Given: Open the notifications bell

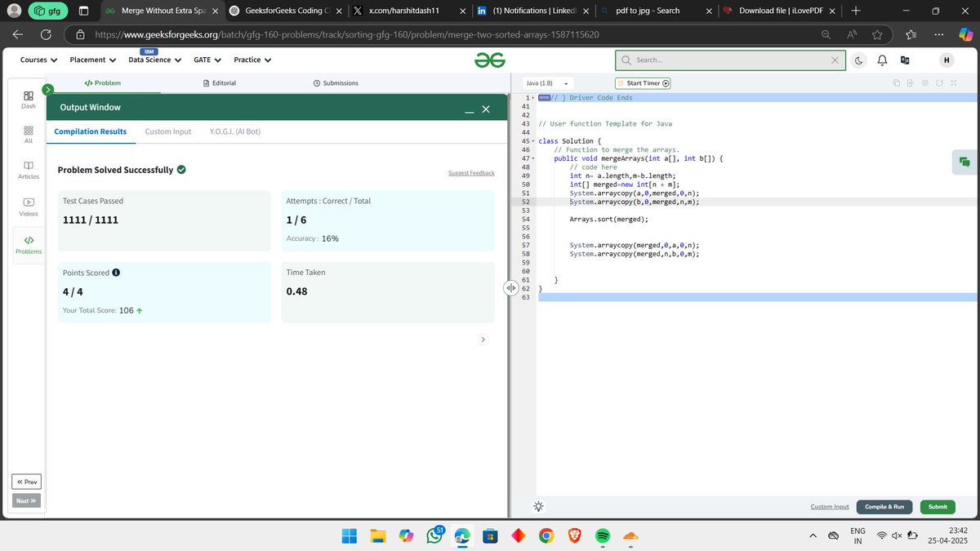Looking at the screenshot, I should point(882,60).
